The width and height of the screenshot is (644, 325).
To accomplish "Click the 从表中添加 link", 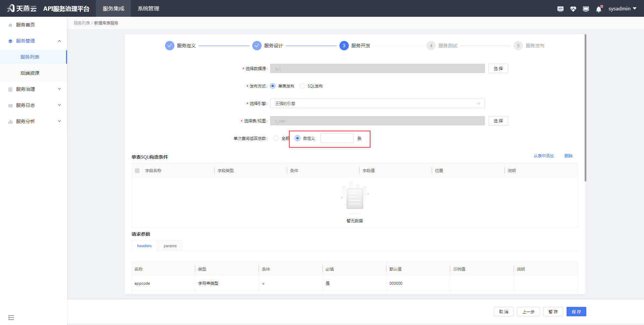I will click(543, 156).
